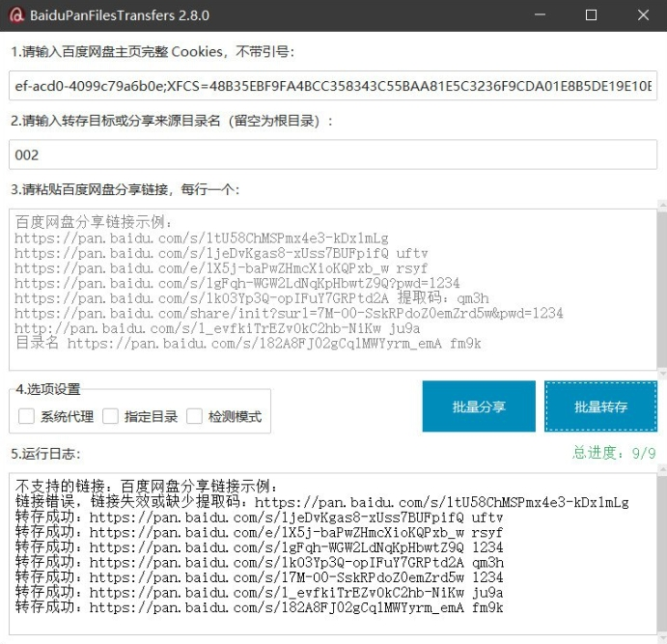Toggle the 指定目录 checkbox
667x644 pixels.
click(110, 416)
